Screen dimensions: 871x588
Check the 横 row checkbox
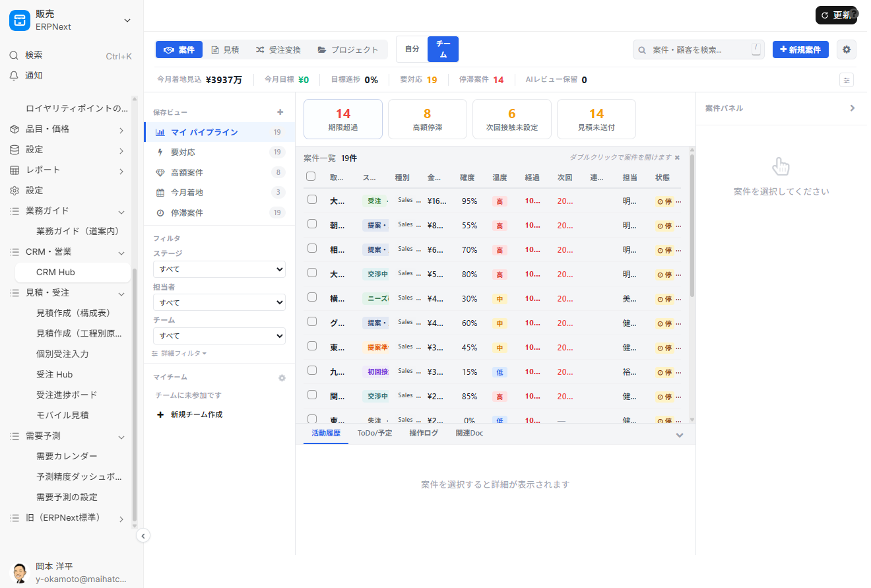(312, 297)
